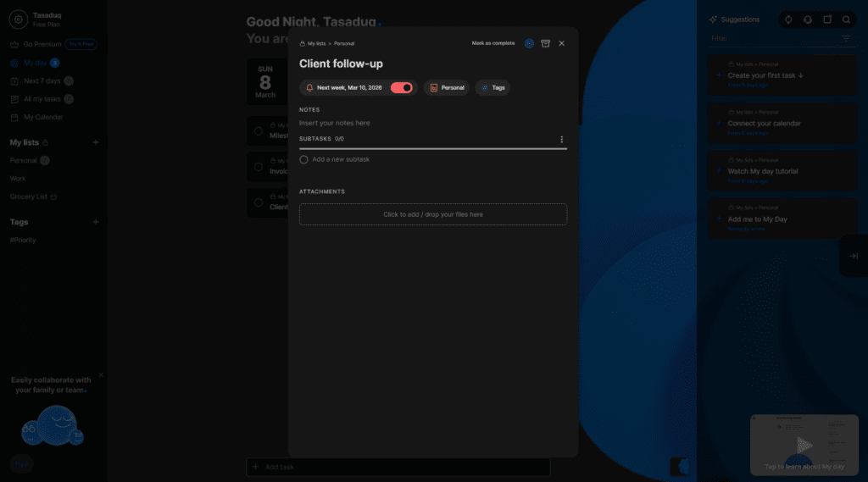Open the Personal list selector pill
868x482 pixels.
pos(447,87)
